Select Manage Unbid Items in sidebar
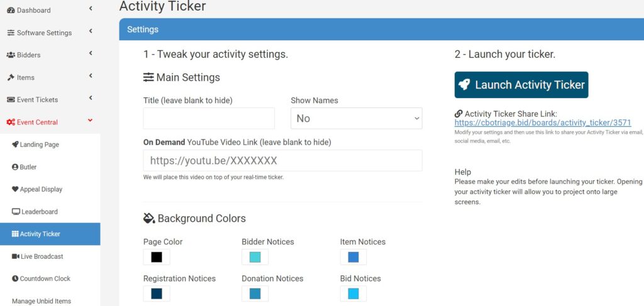Screen dimensions: 644x306 click(x=42, y=301)
